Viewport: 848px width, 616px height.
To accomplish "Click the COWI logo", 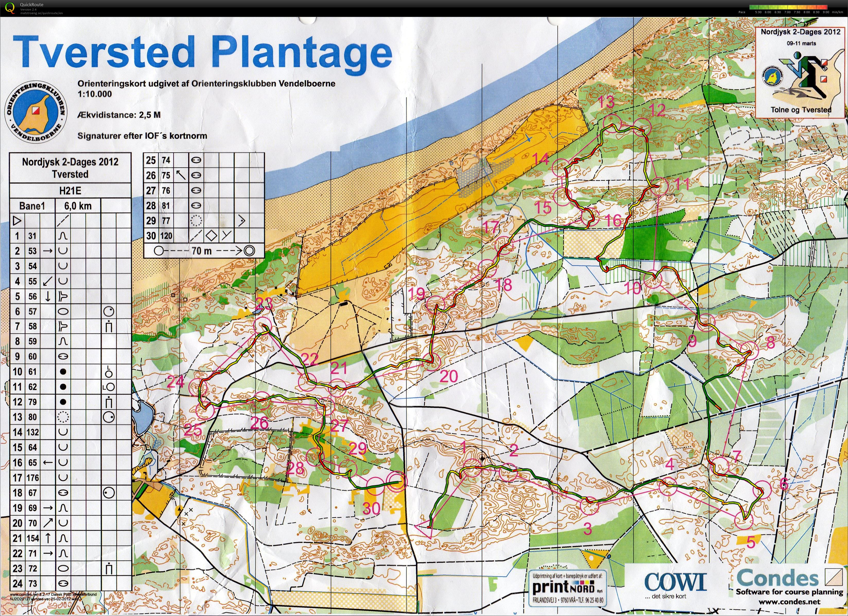I will pyautogui.click(x=675, y=582).
